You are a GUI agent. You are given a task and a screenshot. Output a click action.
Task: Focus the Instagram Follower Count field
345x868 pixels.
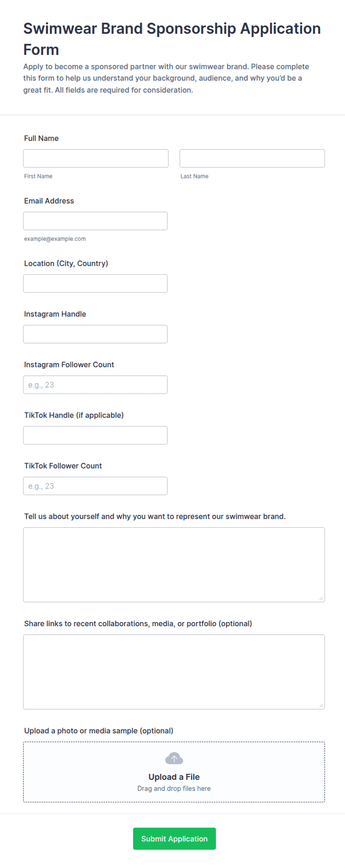click(x=95, y=385)
